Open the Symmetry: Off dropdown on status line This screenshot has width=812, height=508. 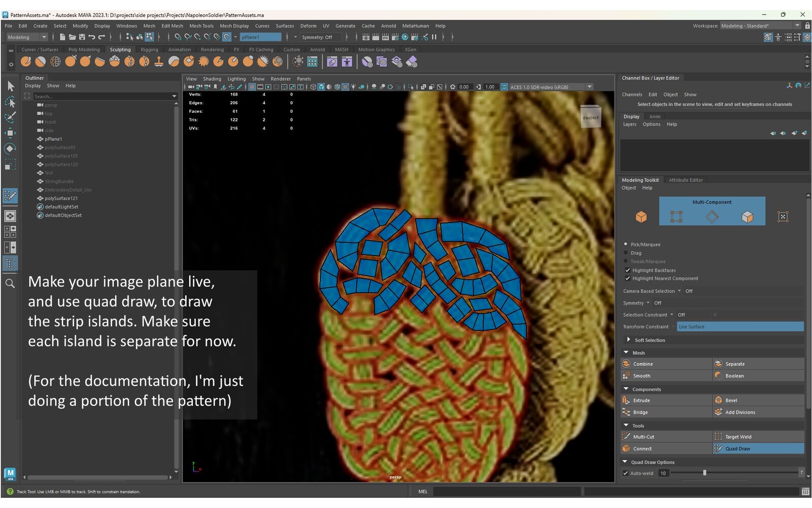[x=321, y=37]
